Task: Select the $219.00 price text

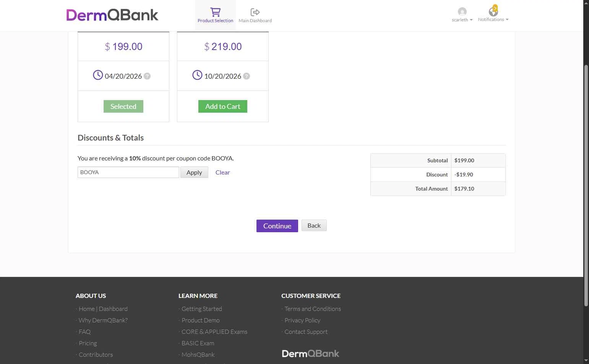Action: tap(223, 47)
